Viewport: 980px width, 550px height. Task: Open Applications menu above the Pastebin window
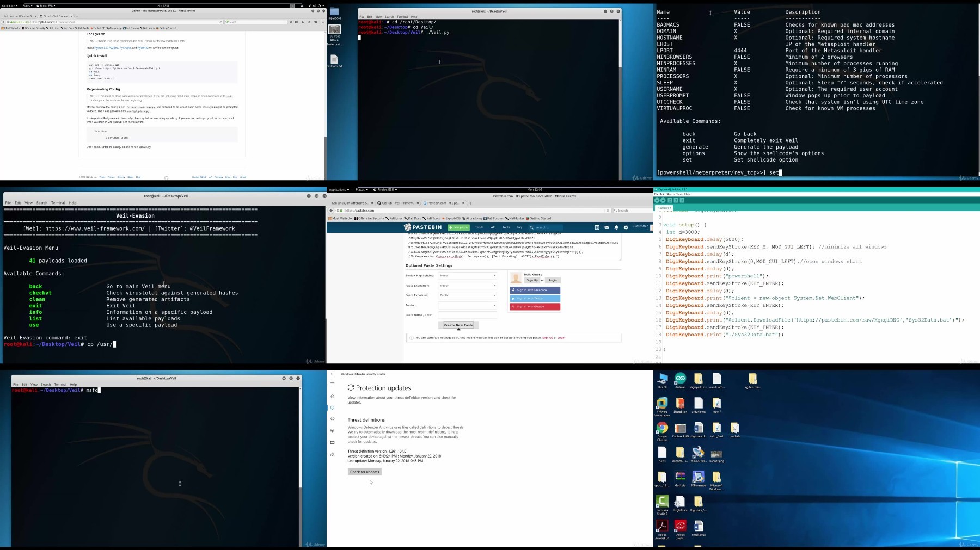(339, 190)
